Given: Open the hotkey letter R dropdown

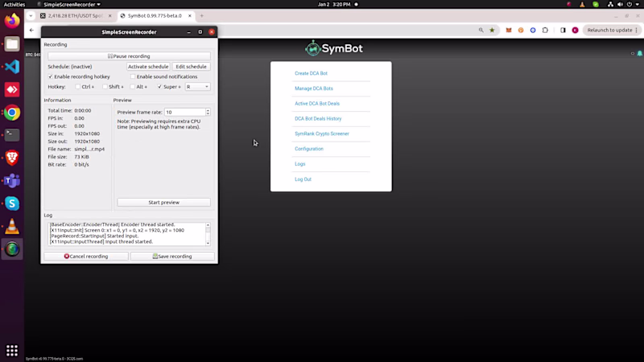Looking at the screenshot, I should [x=197, y=87].
